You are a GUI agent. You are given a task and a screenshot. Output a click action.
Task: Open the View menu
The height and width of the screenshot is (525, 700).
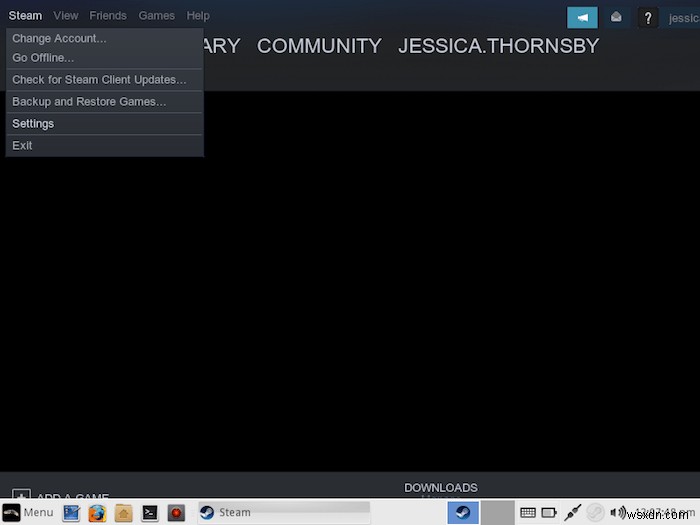tap(66, 16)
